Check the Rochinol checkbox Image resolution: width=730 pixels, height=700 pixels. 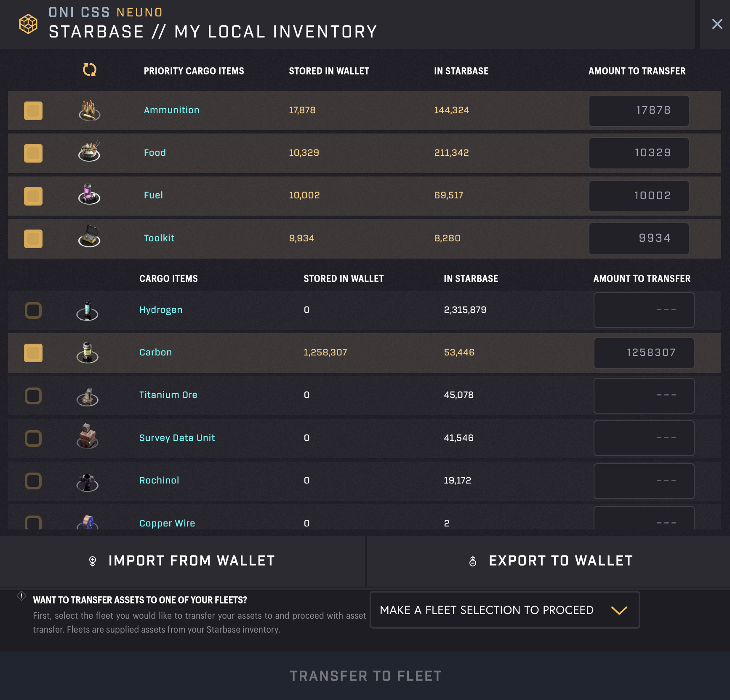point(33,481)
